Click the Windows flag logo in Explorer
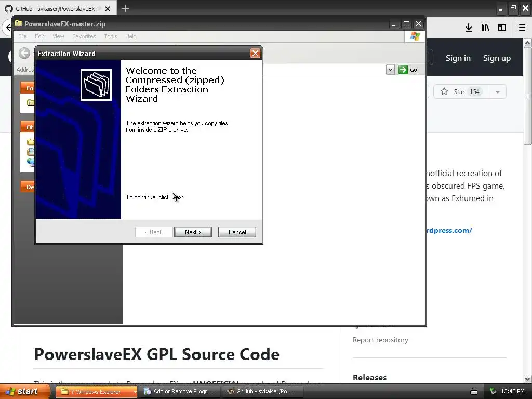 (x=415, y=36)
